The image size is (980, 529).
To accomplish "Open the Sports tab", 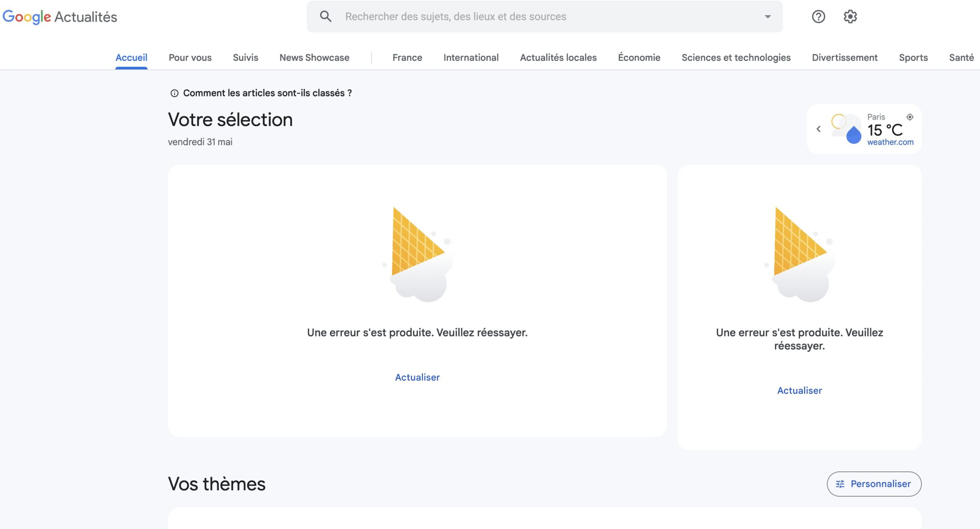I will tap(913, 57).
